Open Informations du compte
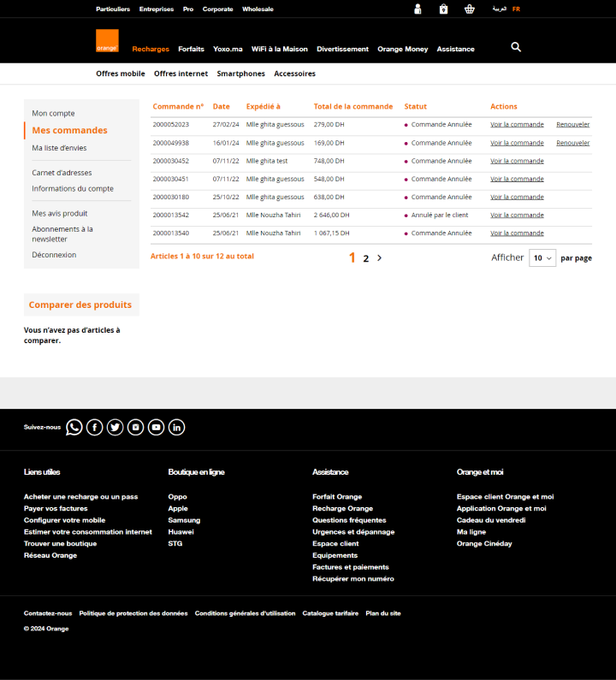This screenshot has height=680, width=616. 73,189
